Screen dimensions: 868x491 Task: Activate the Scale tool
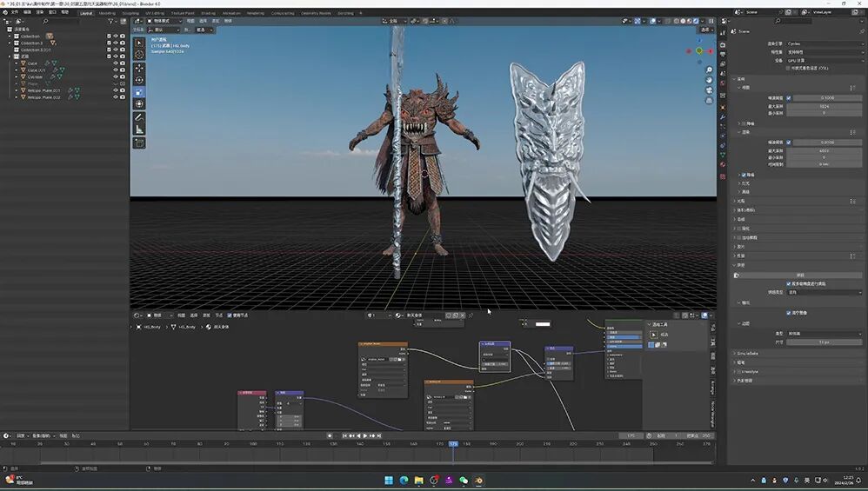(139, 92)
